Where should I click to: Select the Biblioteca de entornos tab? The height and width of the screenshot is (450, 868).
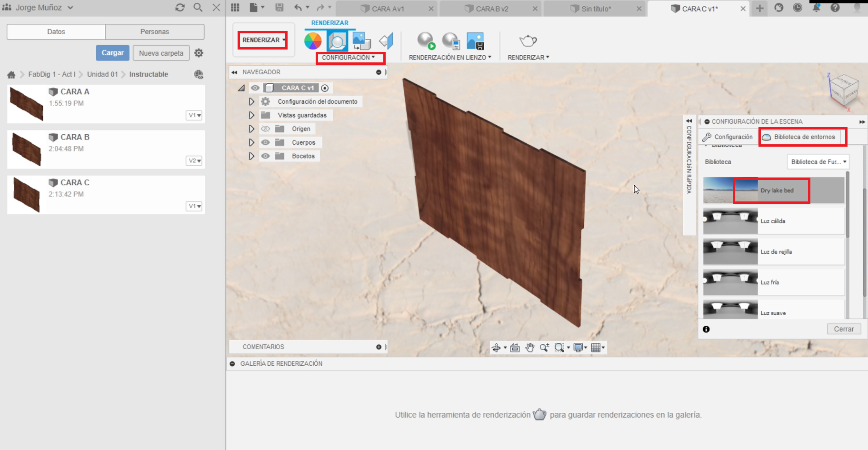[799, 137]
